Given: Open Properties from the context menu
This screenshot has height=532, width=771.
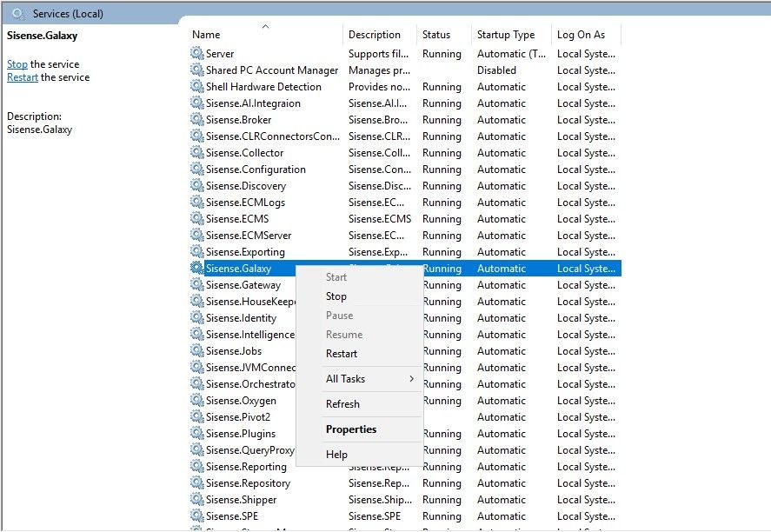Looking at the screenshot, I should pos(351,429).
